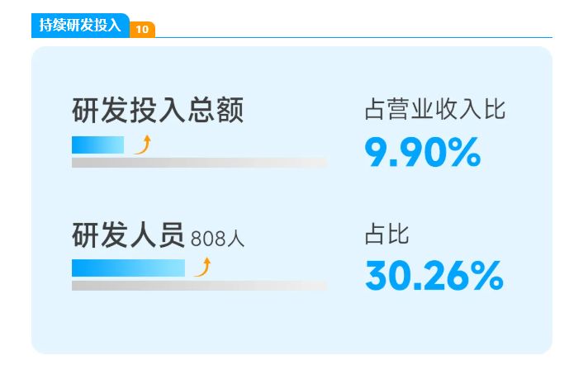Click the orange badge numbered 10

pos(142,30)
